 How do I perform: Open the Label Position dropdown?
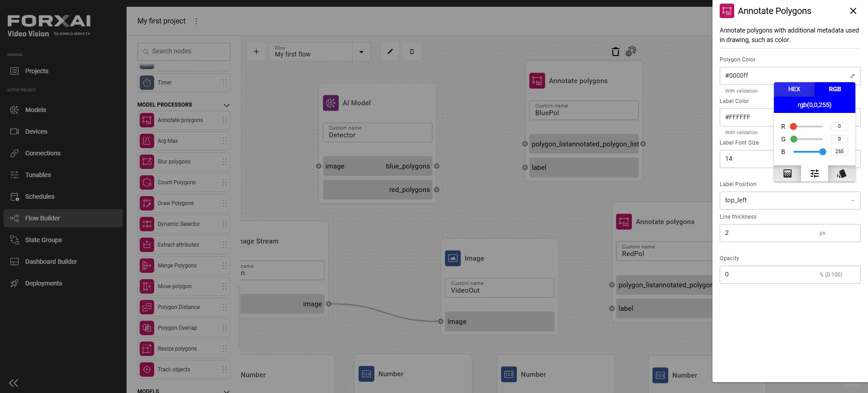(x=790, y=201)
